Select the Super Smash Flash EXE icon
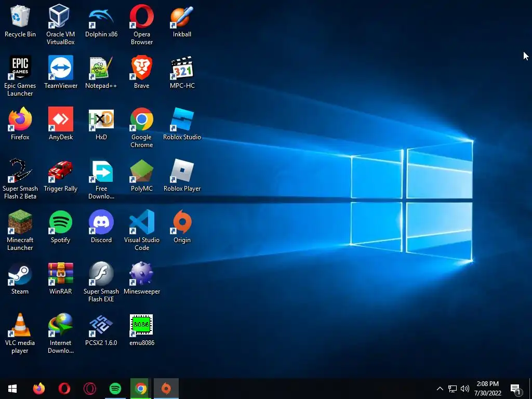 coord(101,282)
